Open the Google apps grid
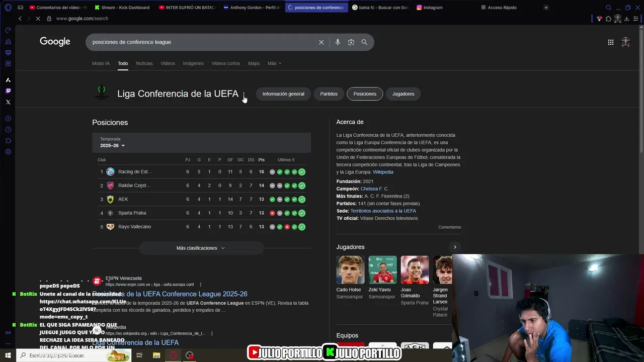Image resolution: width=644 pixels, height=362 pixels. (611, 42)
